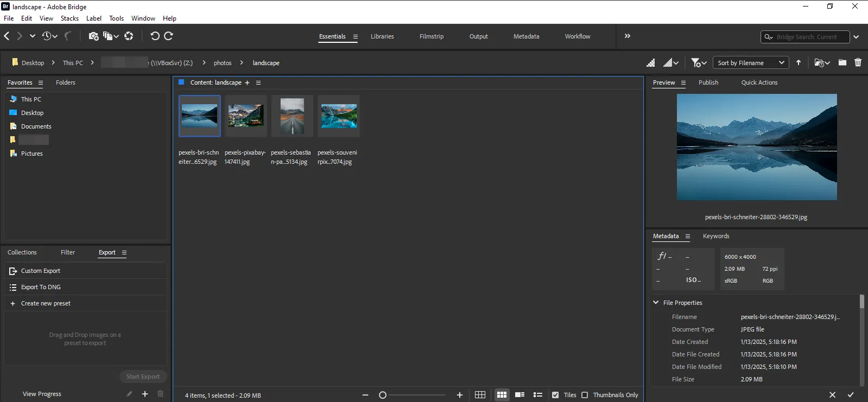Open recent folders icon dropdown
The width and height of the screenshot is (868, 402).
click(822, 63)
